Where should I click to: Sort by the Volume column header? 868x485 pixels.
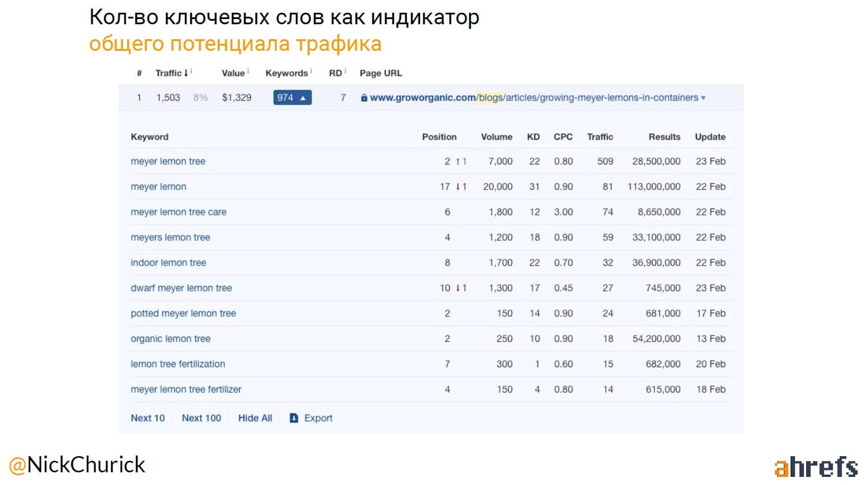496,137
